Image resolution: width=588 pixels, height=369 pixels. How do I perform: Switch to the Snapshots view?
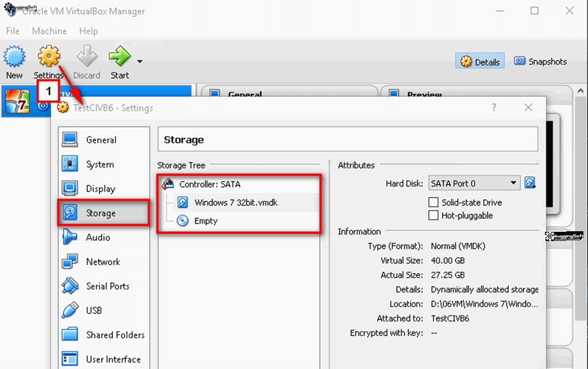tap(540, 61)
